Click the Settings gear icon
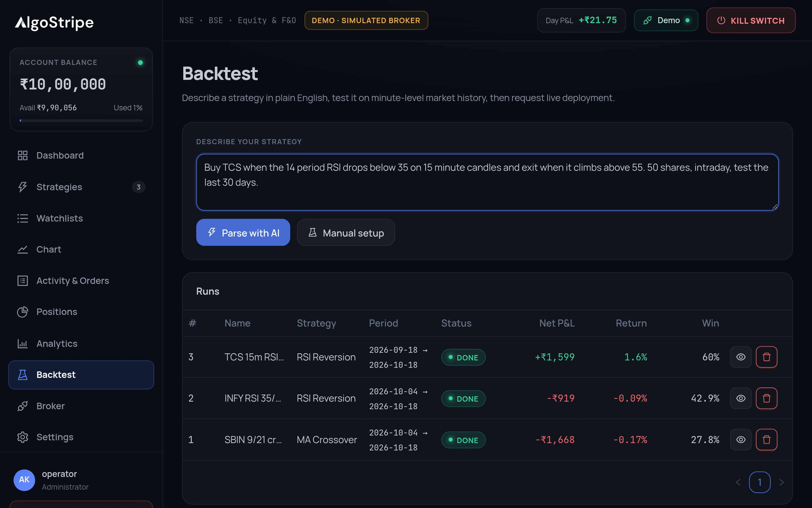 [x=23, y=437]
